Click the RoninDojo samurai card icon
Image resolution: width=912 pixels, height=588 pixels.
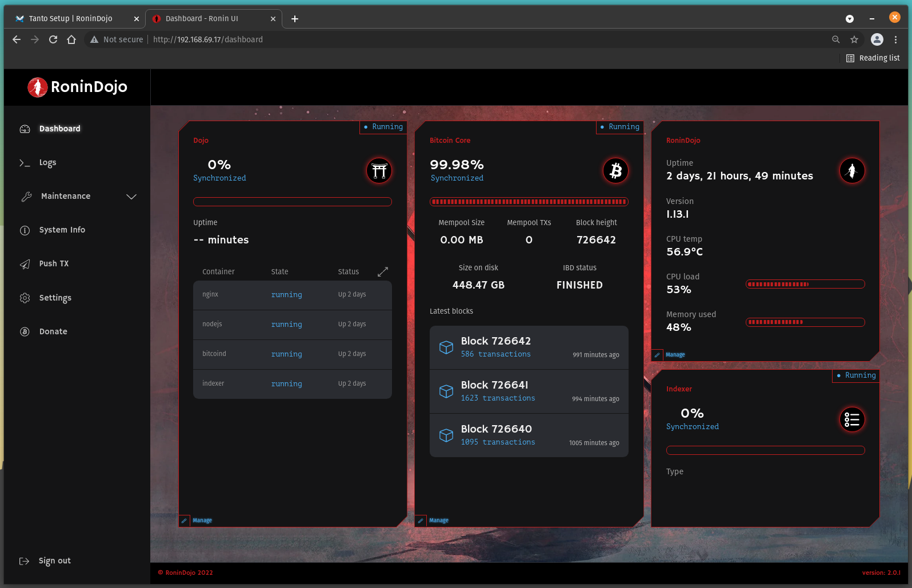tap(852, 171)
